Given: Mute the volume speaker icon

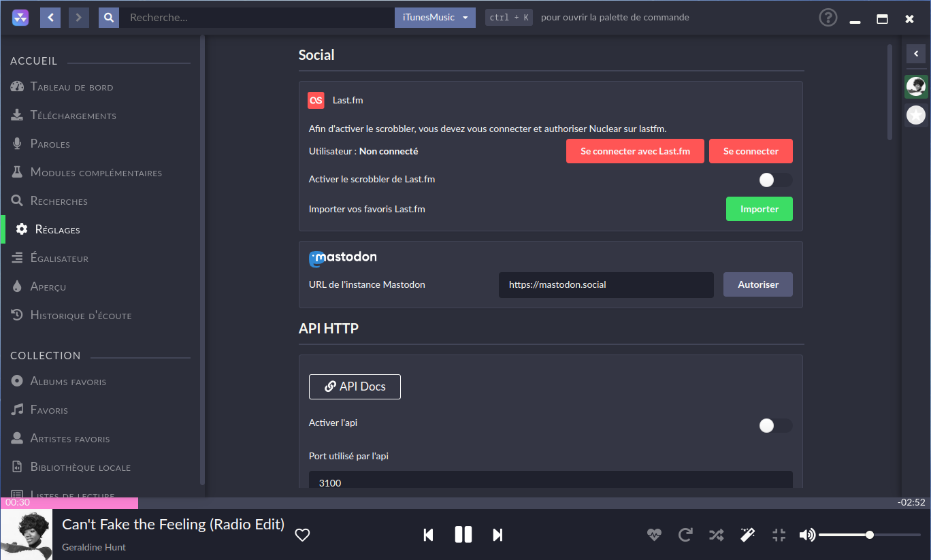Looking at the screenshot, I should (807, 535).
